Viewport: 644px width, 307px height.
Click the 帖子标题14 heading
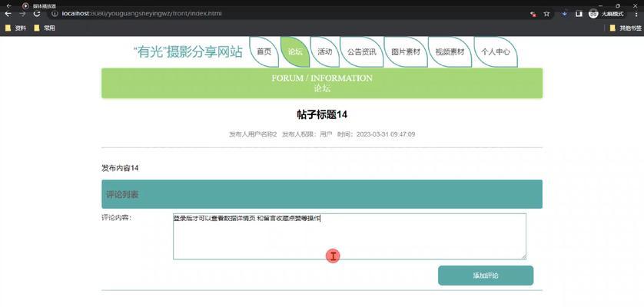(322, 114)
